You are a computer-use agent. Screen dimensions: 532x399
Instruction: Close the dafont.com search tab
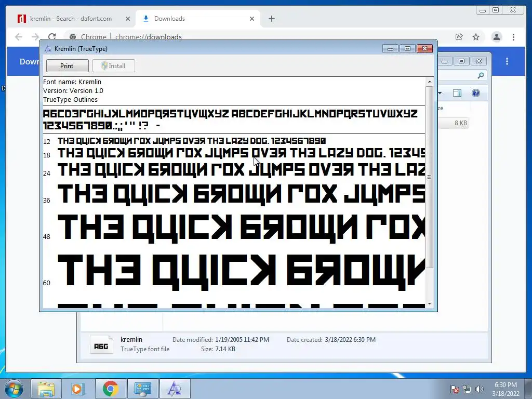128,19
